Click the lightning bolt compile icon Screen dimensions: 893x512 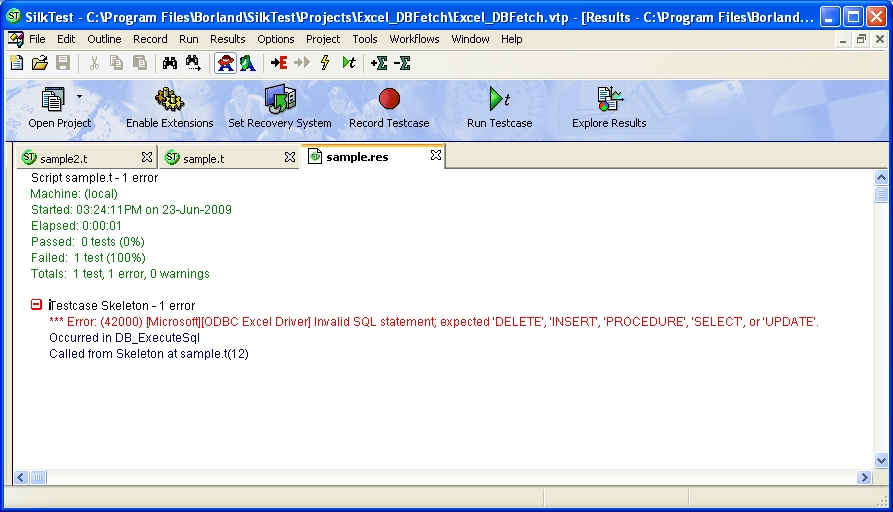pyautogui.click(x=325, y=63)
